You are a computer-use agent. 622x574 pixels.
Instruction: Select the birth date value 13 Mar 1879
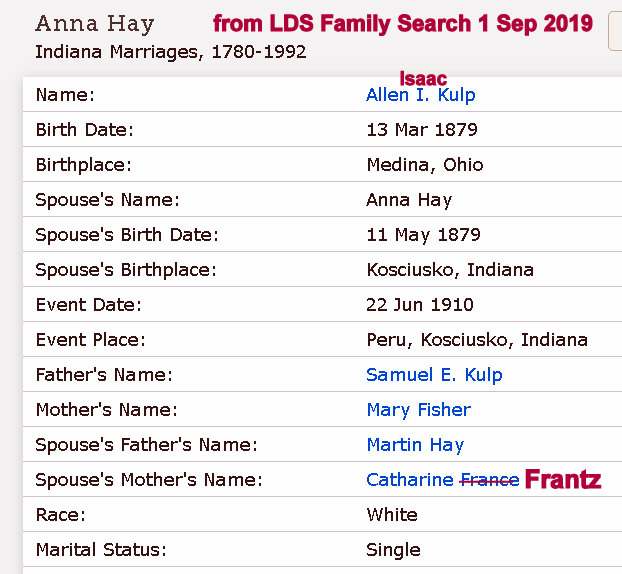(421, 130)
